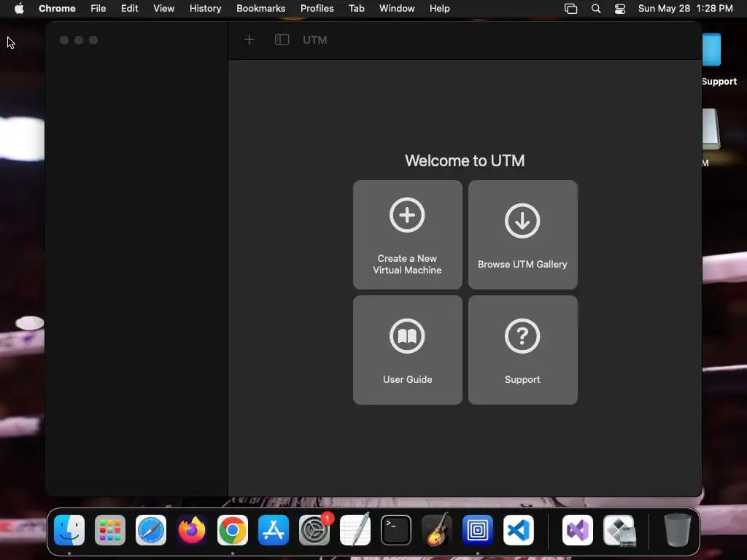
Task: Open the Trash in the dock
Action: click(x=678, y=530)
